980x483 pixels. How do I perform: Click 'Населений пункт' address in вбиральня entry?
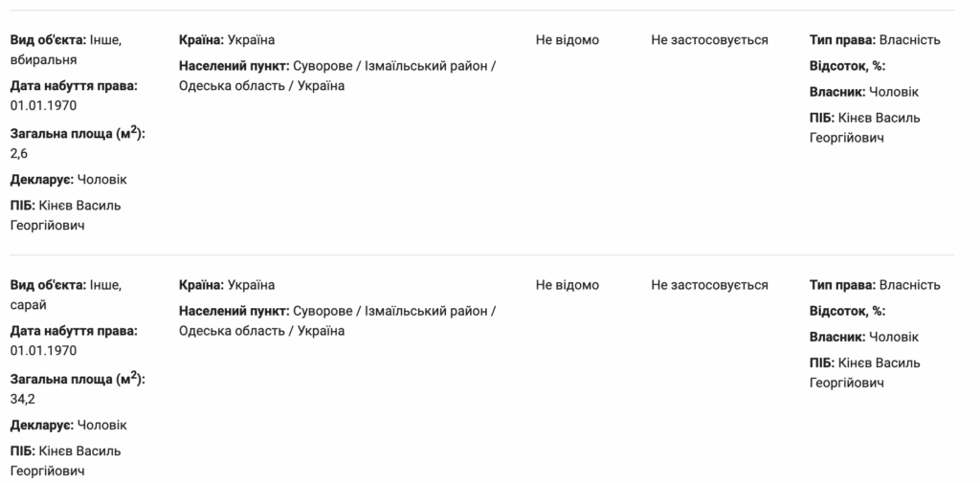tap(337, 76)
